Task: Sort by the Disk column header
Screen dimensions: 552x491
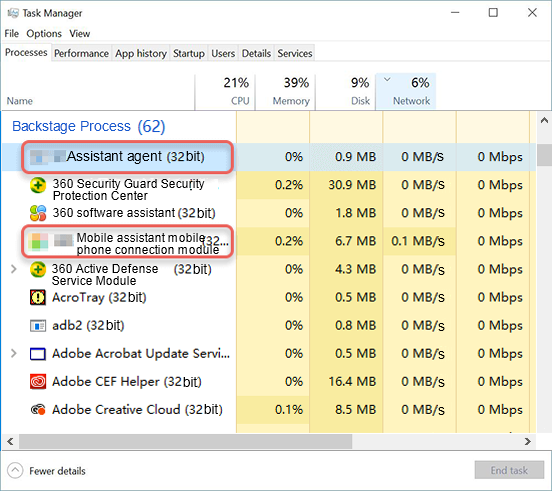Action: point(345,92)
